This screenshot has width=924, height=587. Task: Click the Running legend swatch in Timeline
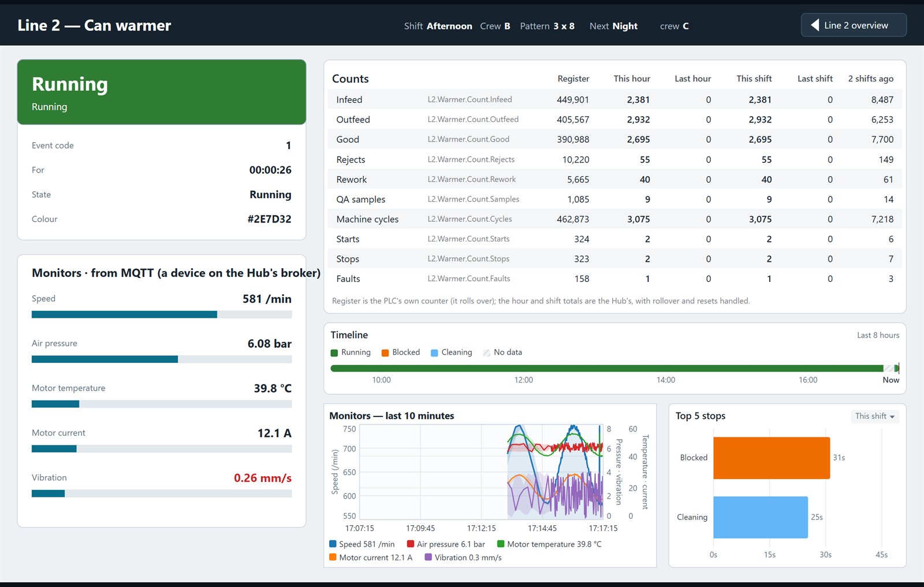tap(334, 352)
